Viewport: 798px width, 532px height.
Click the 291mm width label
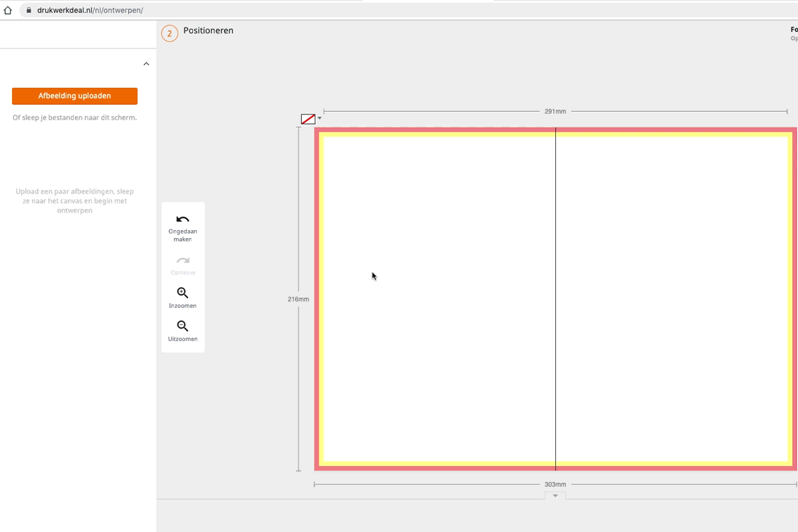555,112
